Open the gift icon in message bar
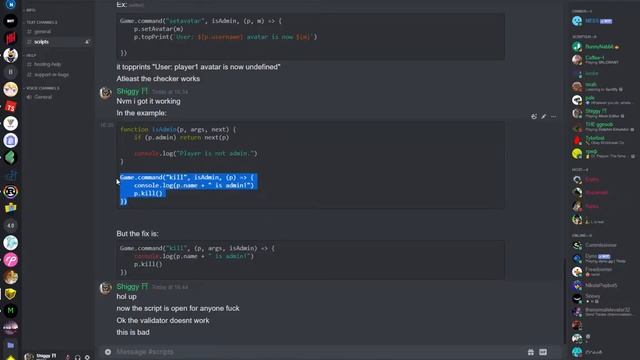Screen dimensions: 640x360 point(531,352)
